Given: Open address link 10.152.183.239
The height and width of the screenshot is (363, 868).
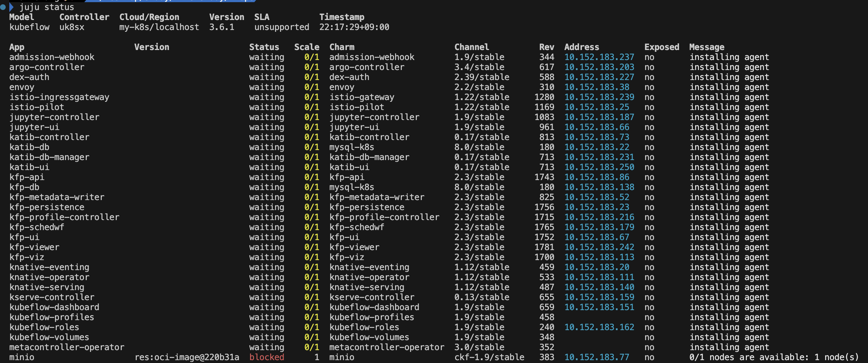Looking at the screenshot, I should (599, 97).
